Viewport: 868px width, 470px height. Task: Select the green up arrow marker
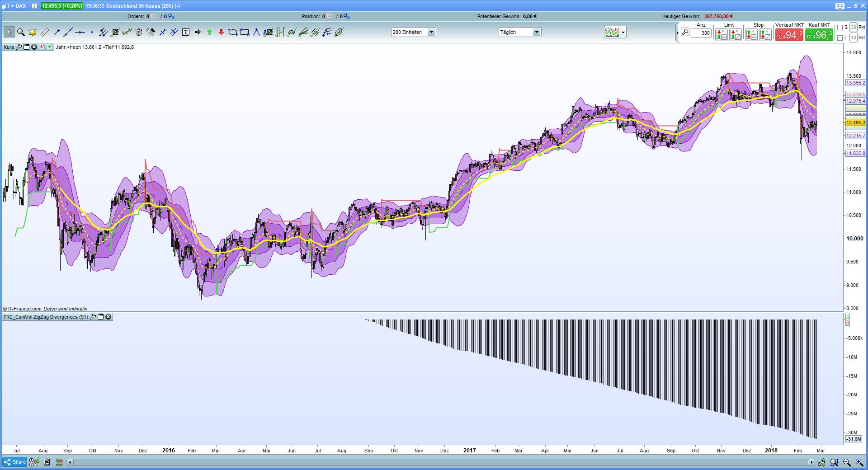[209, 32]
